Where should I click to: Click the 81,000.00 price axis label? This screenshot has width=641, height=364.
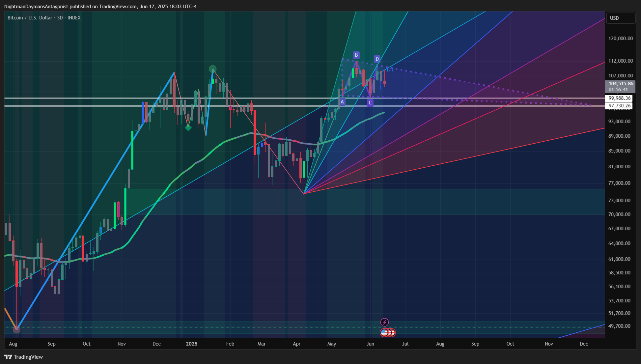619,167
